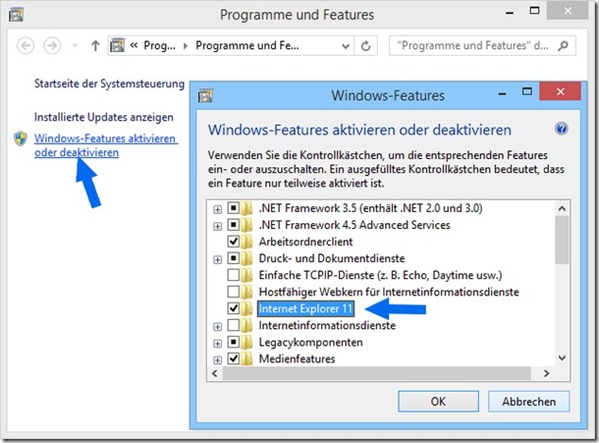Expand Druck- und Dokumentdienste node
The width and height of the screenshot is (599, 443).
[217, 260]
